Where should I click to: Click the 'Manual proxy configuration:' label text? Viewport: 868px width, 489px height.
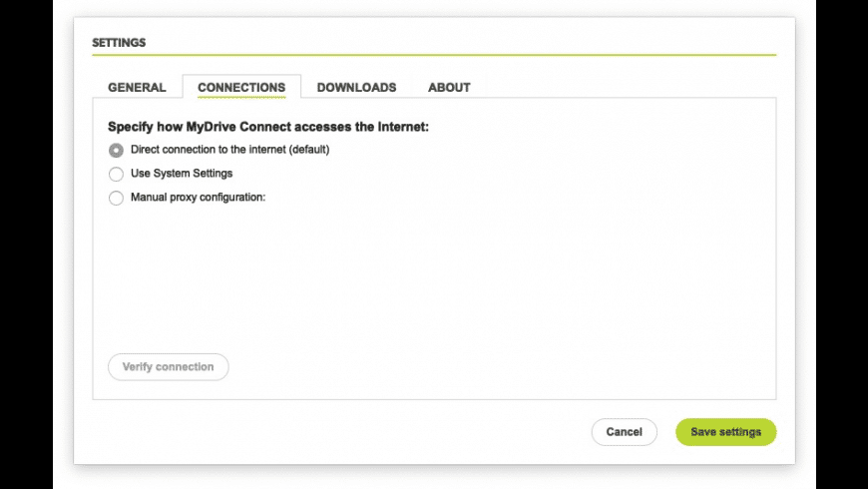pos(198,198)
